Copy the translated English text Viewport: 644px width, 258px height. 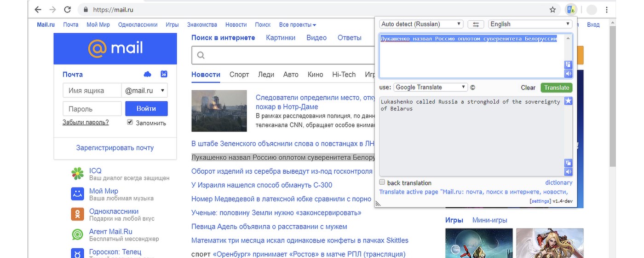tap(568, 163)
